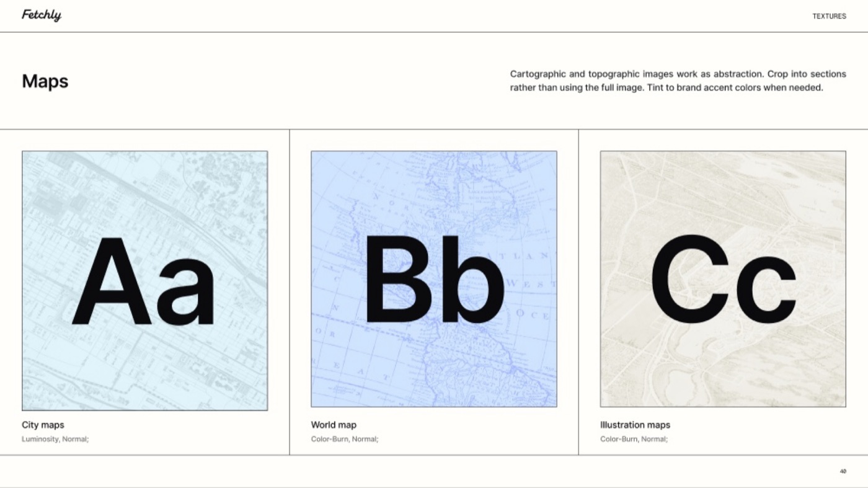Click Color-Burn, Normal; under Illustration maps
This screenshot has width=868, height=488.
pos(634,439)
